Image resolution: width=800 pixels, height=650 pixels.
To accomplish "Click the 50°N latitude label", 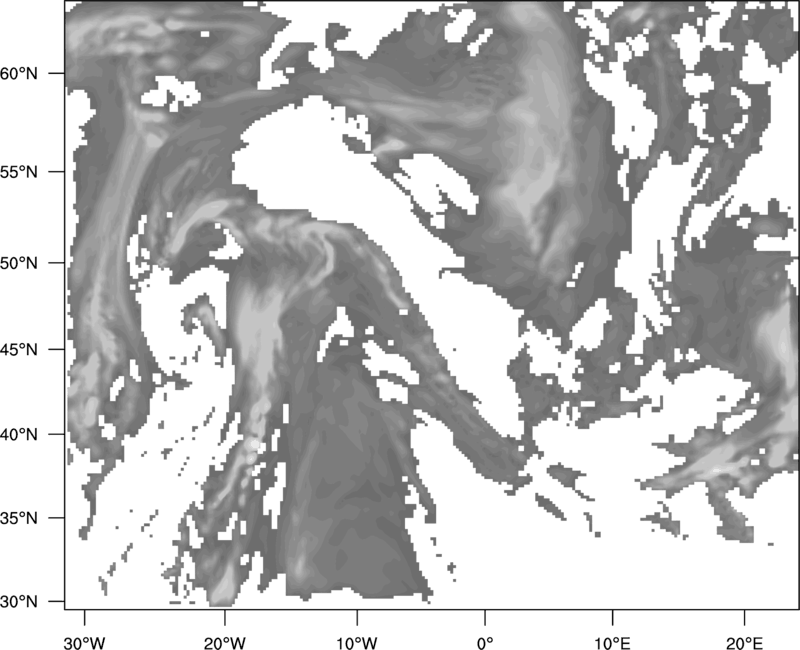I will point(19,263).
